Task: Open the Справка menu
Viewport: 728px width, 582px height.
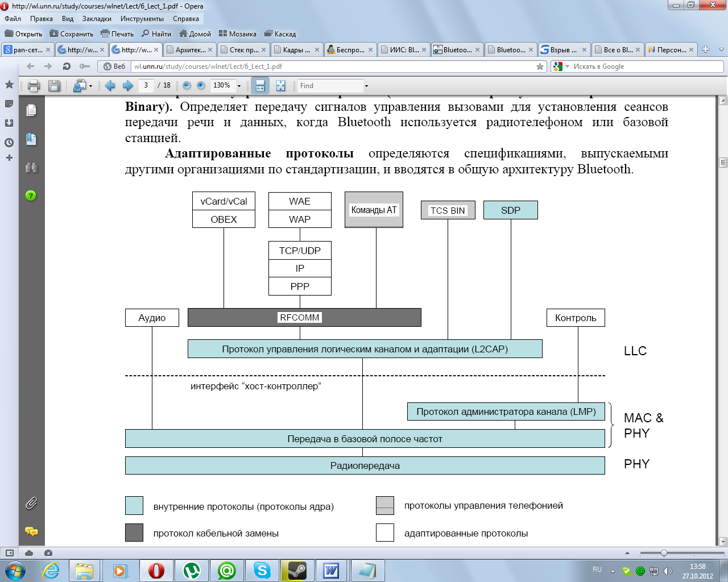Action: click(x=186, y=19)
